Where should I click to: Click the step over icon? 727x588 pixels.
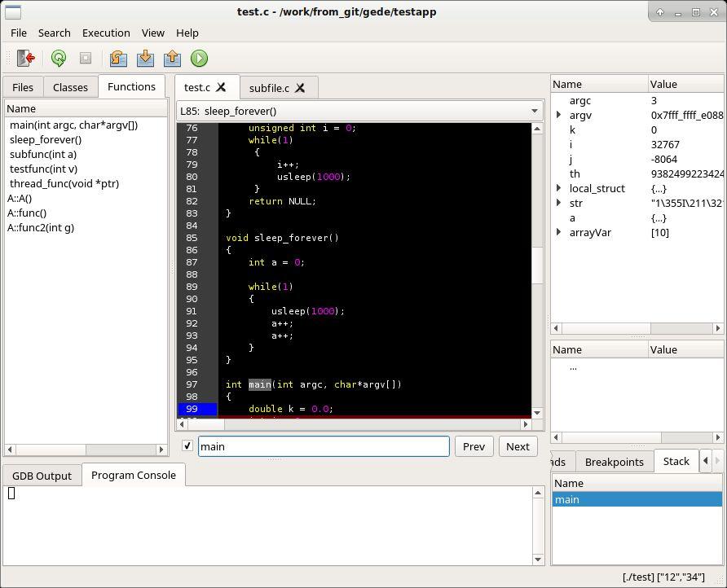[117, 58]
